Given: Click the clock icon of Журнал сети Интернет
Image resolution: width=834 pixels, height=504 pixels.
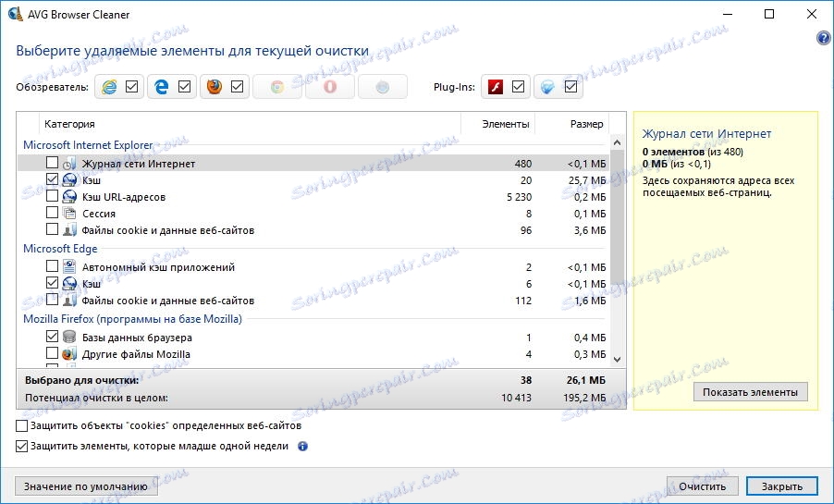Looking at the screenshot, I should 69,164.
